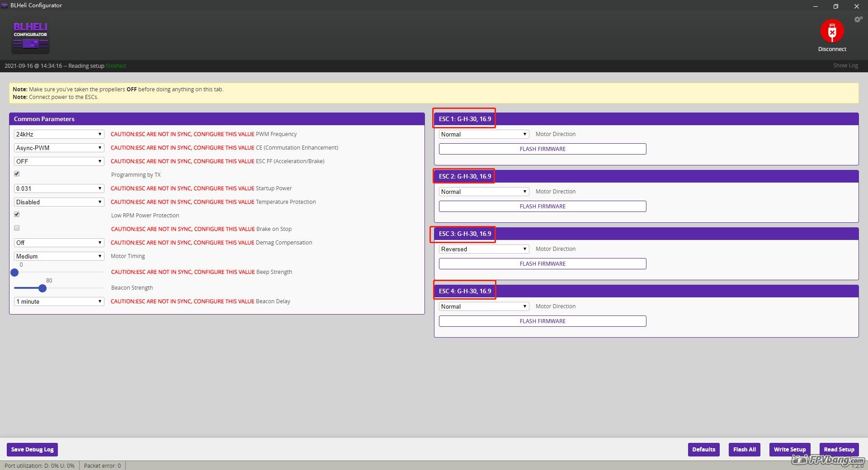
Task: Open the Startup Power 0.031 dropdown
Action: [59, 188]
